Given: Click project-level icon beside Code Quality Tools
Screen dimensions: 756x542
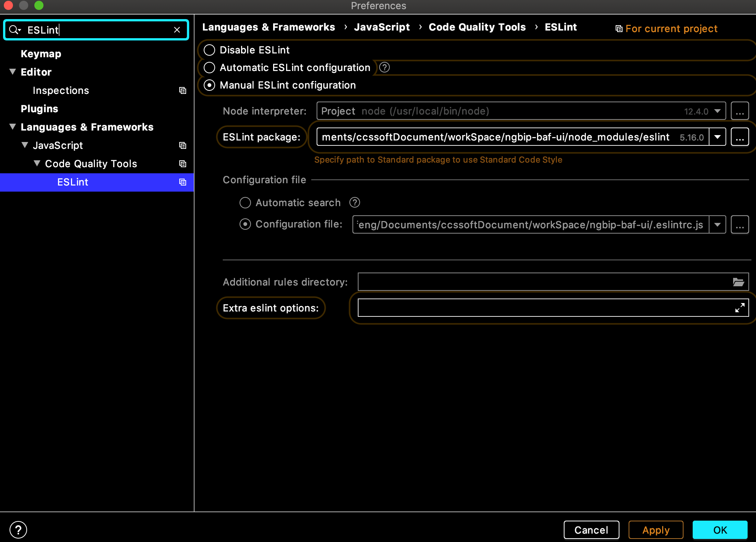Looking at the screenshot, I should click(x=183, y=164).
